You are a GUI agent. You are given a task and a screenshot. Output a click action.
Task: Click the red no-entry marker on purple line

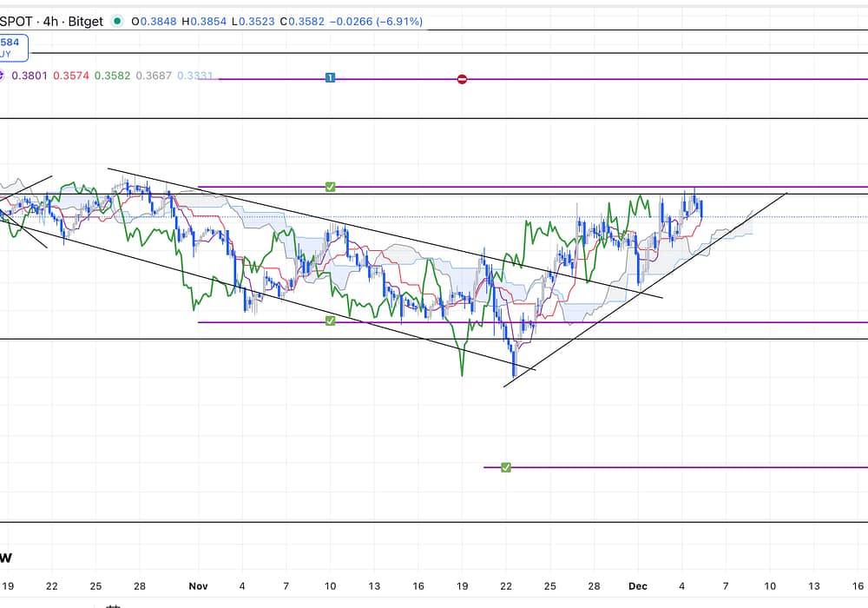(x=462, y=79)
